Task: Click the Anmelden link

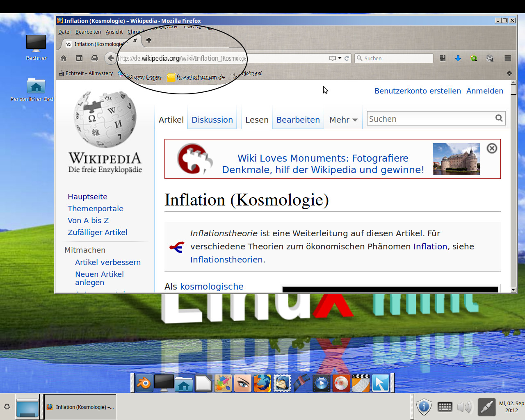Action: click(485, 91)
